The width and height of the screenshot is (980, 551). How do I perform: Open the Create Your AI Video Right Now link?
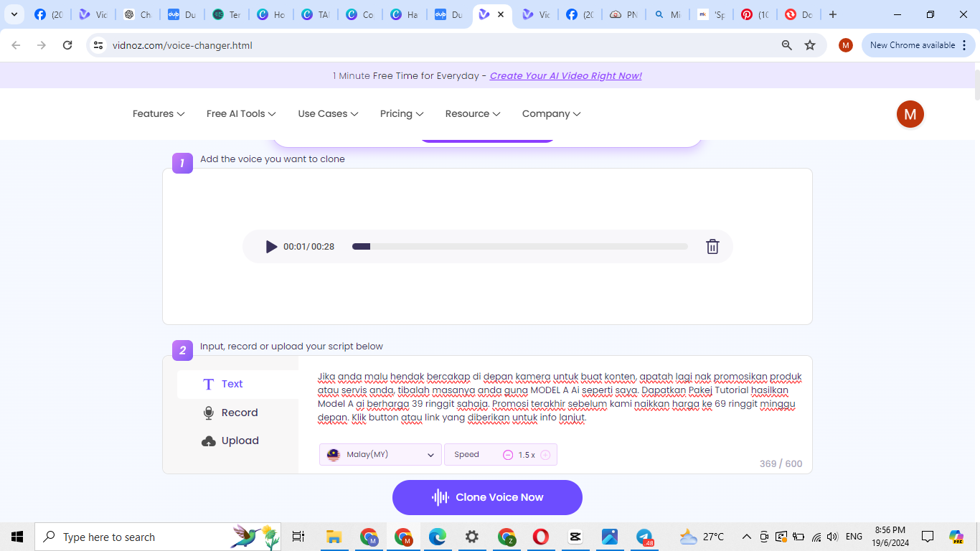click(x=566, y=75)
